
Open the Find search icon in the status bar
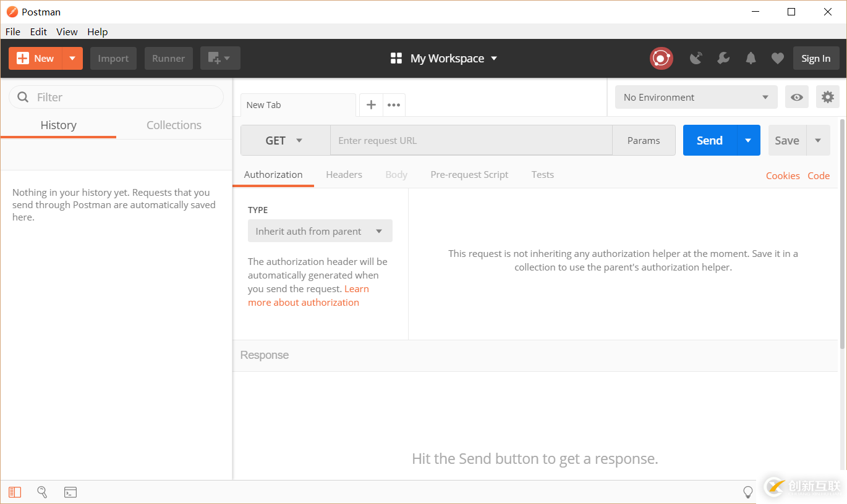42,492
